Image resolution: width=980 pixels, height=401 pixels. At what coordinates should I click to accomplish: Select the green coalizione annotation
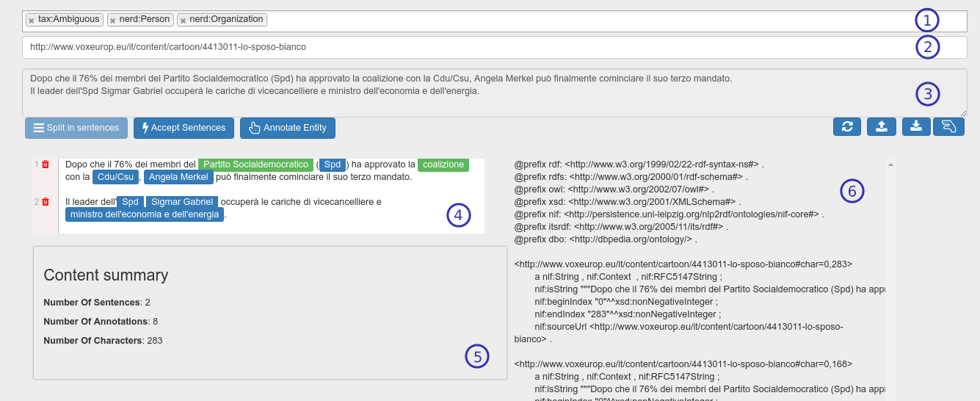coord(443,165)
